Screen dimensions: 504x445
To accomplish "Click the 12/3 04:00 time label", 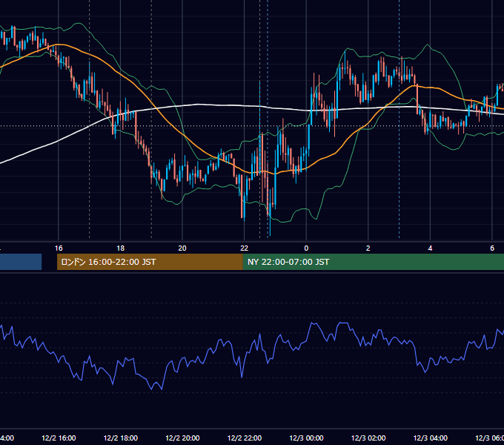I will pos(431,438).
